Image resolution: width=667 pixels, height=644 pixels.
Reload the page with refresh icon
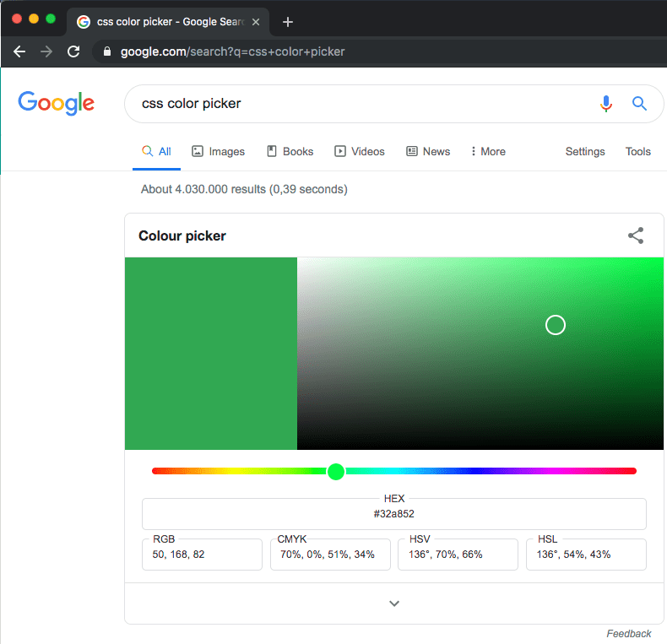coord(73,51)
